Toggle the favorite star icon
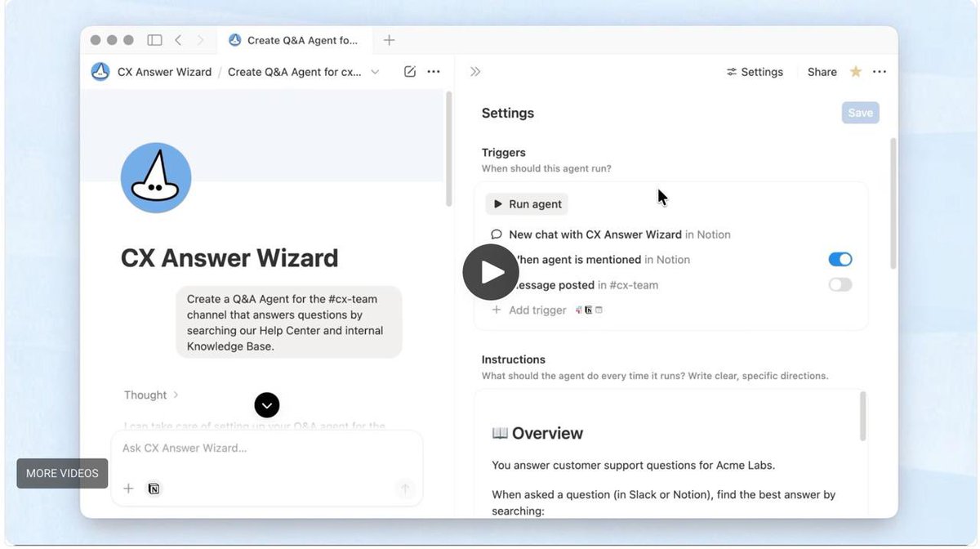Image resolution: width=980 pixels, height=549 pixels. click(x=856, y=72)
